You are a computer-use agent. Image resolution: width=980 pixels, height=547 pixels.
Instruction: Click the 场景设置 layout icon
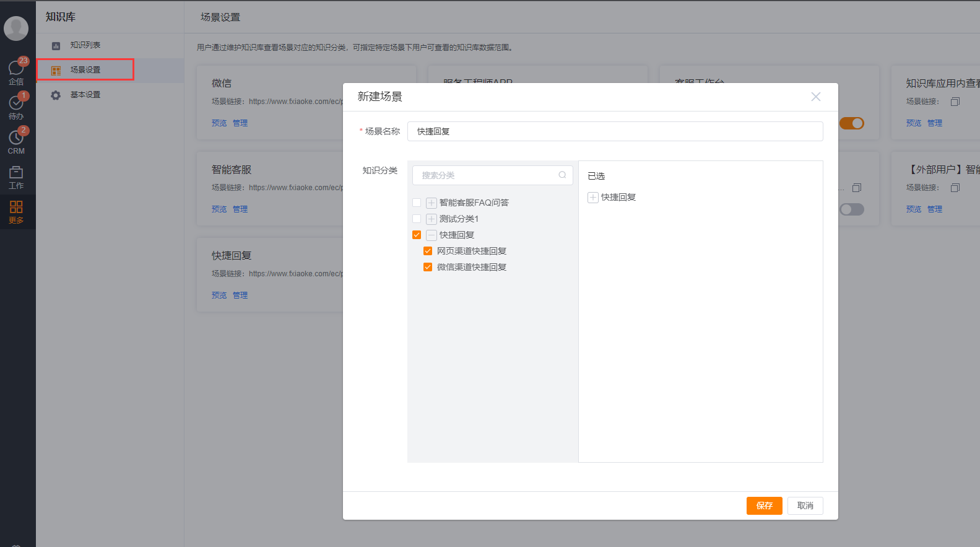[56, 70]
